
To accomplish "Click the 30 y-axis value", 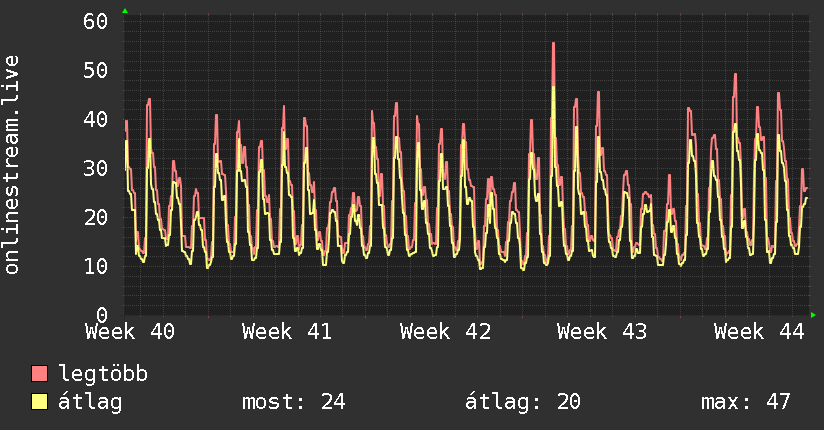I will coord(96,168).
